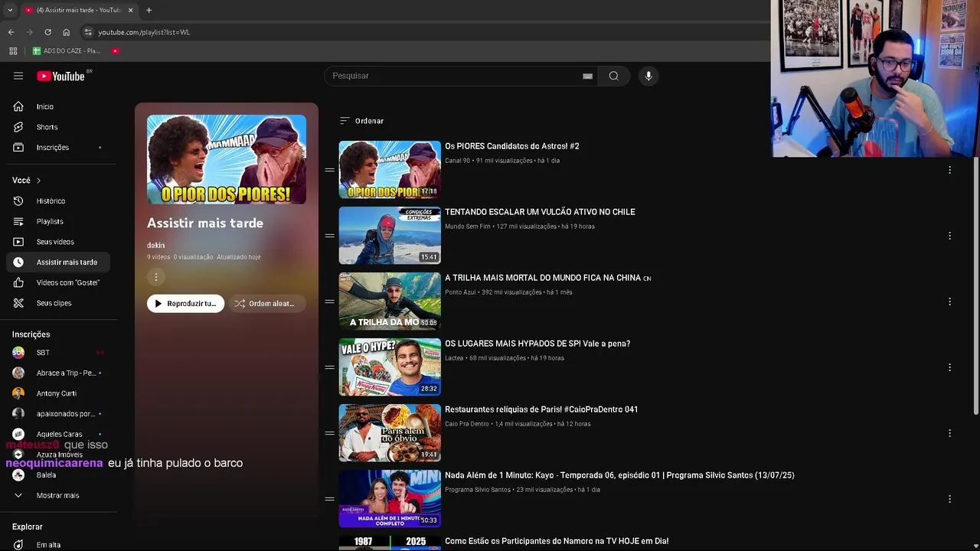Open Restaurantes relíquias de Paris title

click(541, 409)
